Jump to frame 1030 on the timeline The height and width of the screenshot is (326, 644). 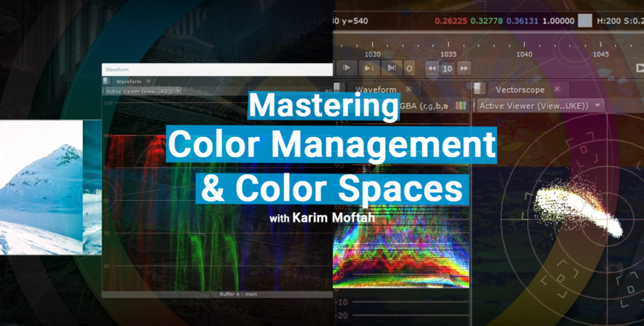[372, 54]
